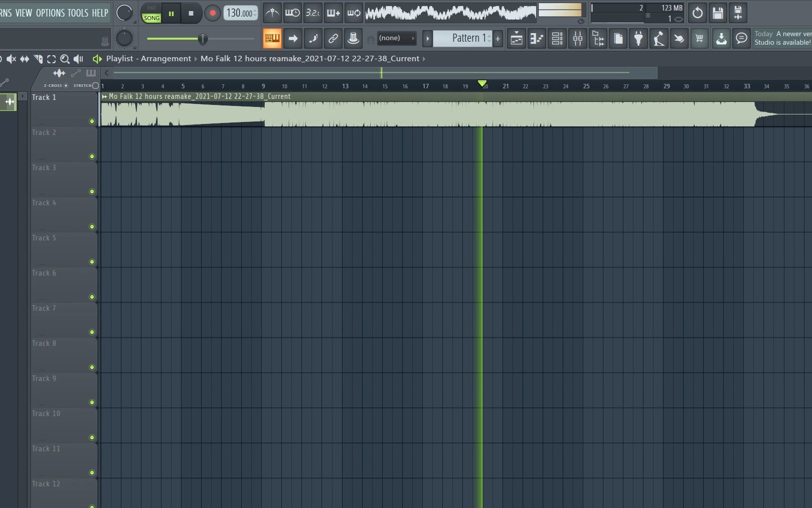Viewport: 812px width, 508px height.
Task: Toggle link icon for multilink to controllers
Action: tap(333, 38)
